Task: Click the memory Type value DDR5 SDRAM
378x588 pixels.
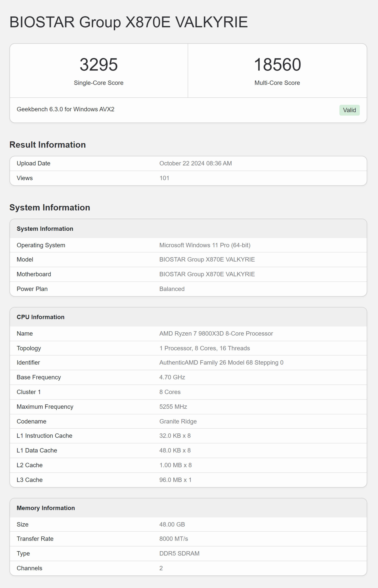Action: point(179,553)
